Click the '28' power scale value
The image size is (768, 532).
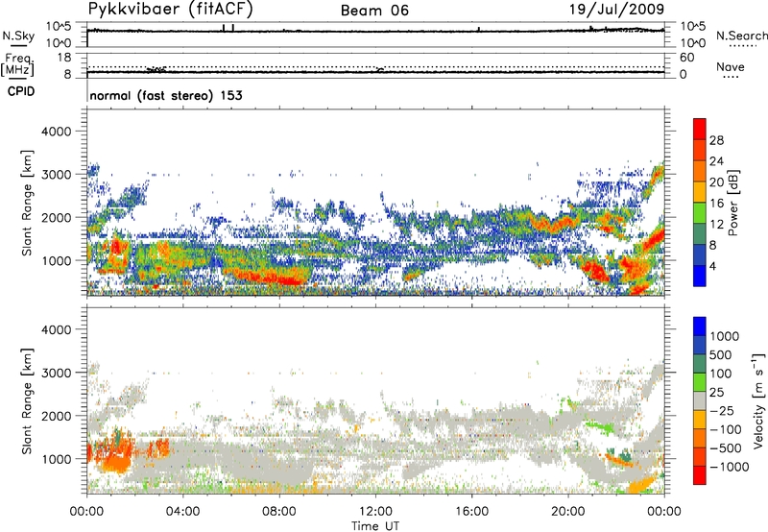click(x=716, y=140)
